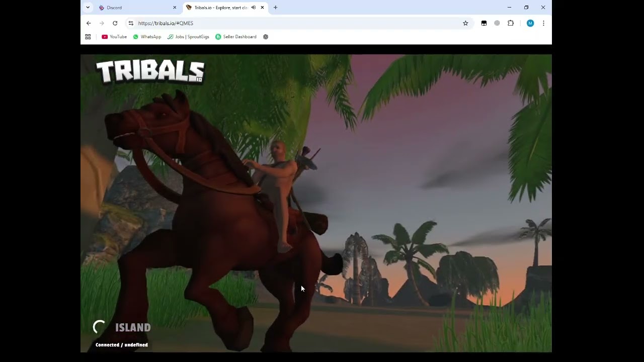Open the media control extension icon

tap(484, 23)
